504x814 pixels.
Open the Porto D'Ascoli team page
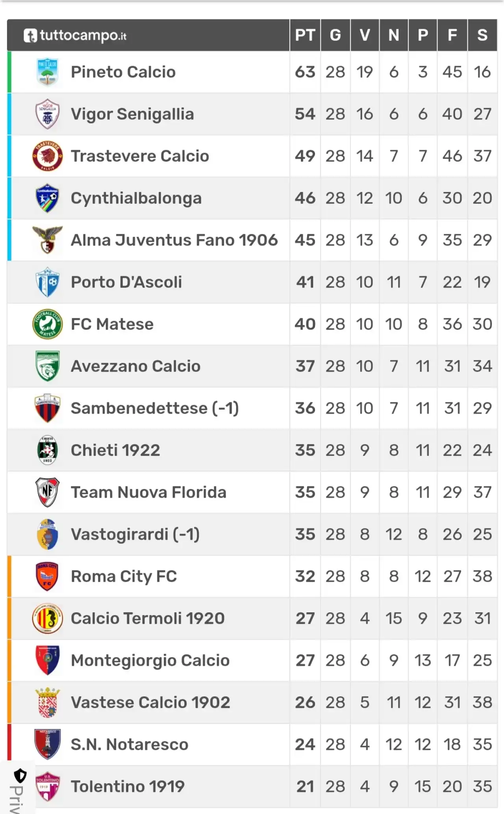(x=126, y=282)
